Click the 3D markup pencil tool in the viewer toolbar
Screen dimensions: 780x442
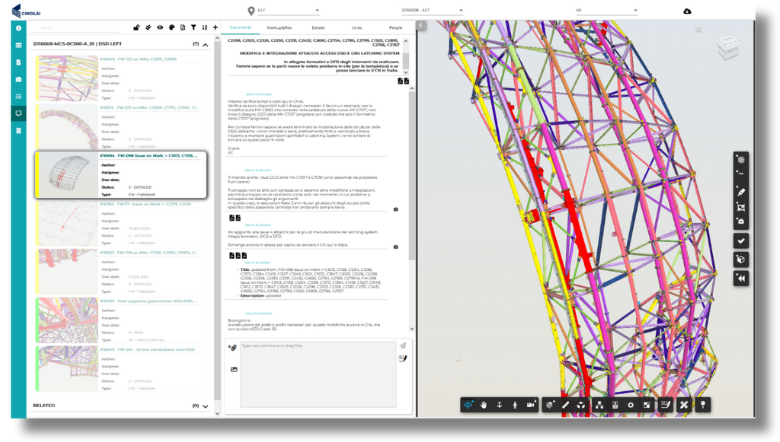point(665,405)
